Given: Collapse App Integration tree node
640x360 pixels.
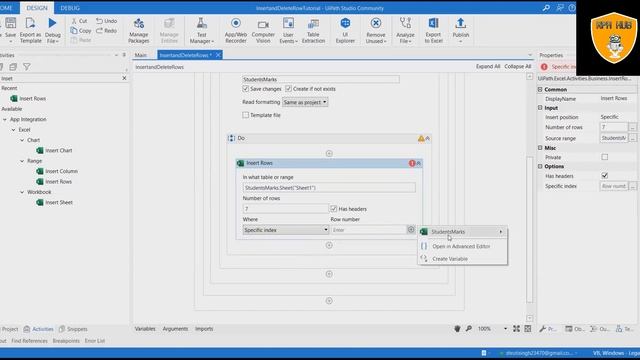Looking at the screenshot, I should (x=5, y=120).
